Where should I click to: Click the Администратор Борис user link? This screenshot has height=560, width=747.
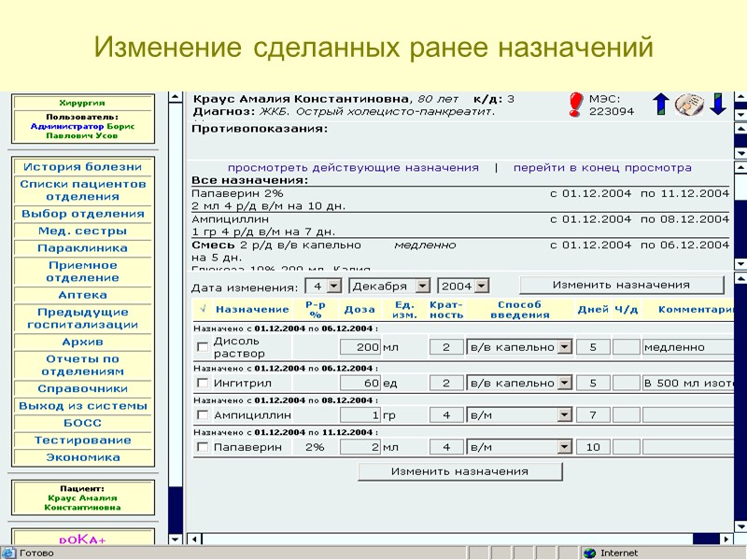coord(82,126)
